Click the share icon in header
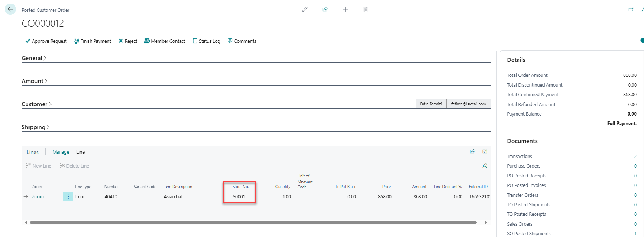The height and width of the screenshot is (237, 644). point(325,10)
